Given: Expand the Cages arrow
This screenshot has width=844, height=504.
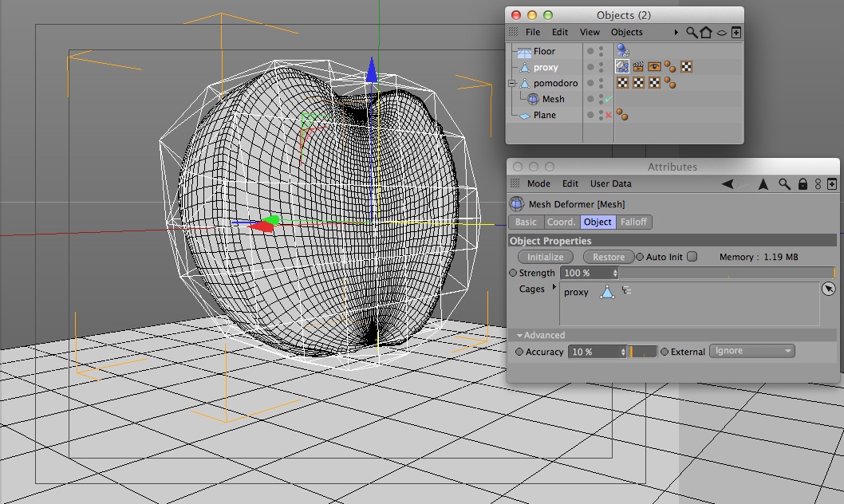Looking at the screenshot, I should tap(554, 287).
